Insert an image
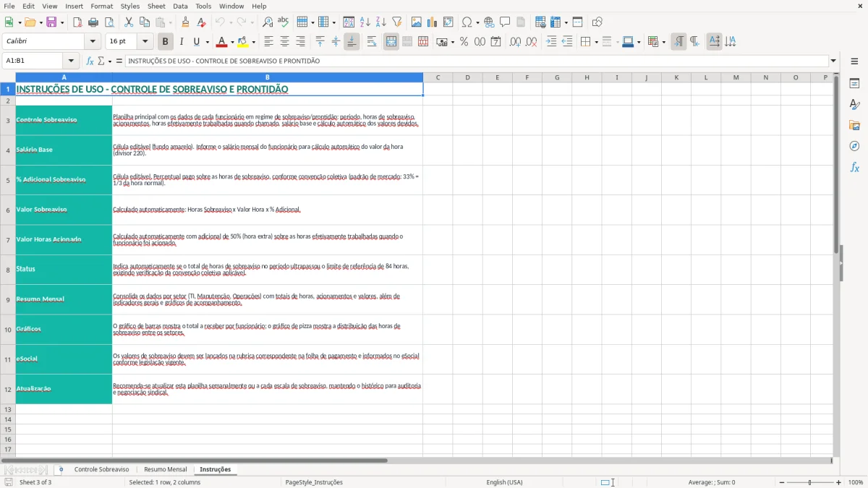This screenshot has width=868, height=488. click(x=417, y=22)
